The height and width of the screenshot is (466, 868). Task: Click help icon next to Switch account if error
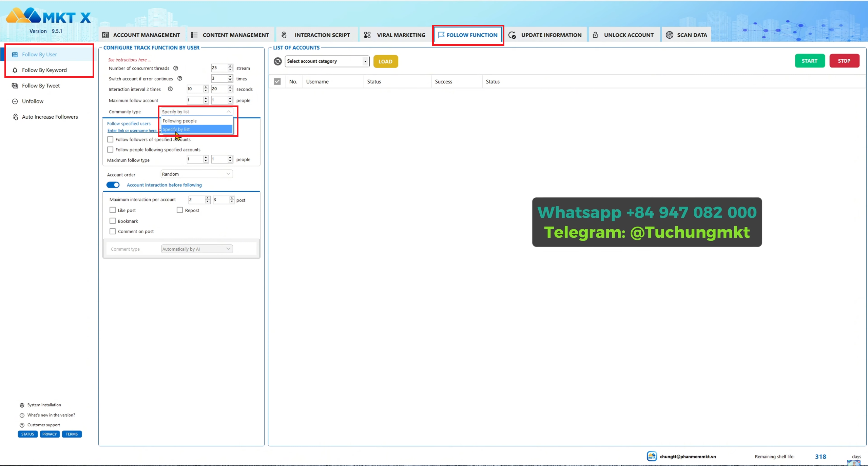pos(180,78)
